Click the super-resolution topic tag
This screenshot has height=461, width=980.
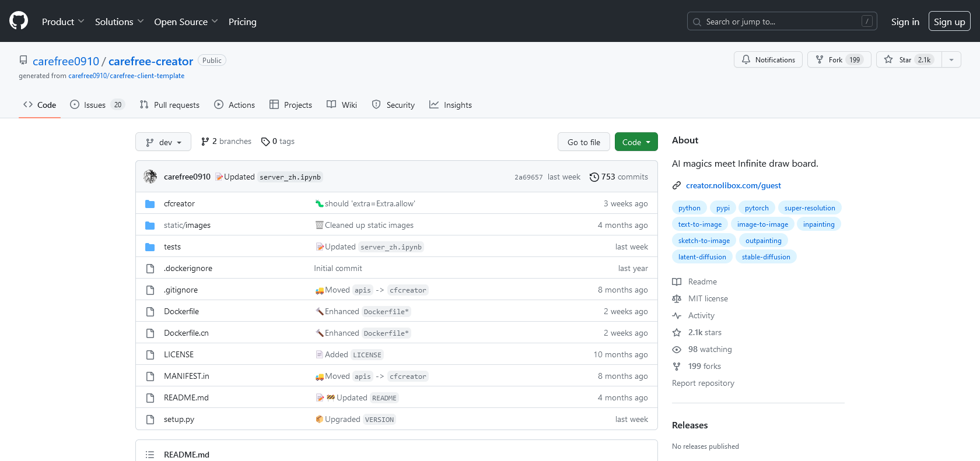(810, 208)
